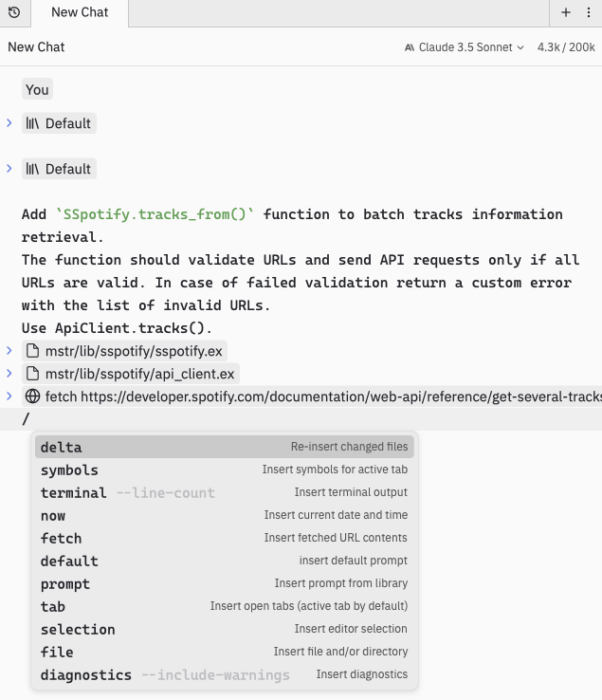Click the plus icon for new chat
Viewport: 602px width, 700px height.
(566, 12)
